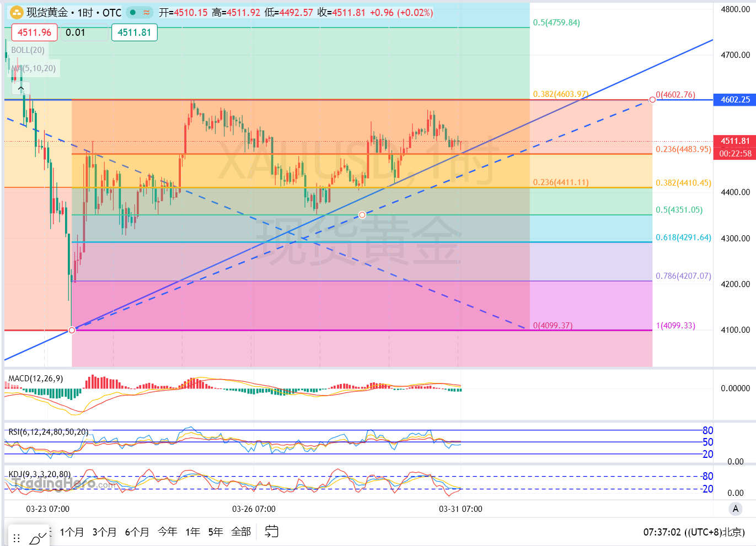756x546 pixels.
Task: Select the 6个月 time range
Action: pyautogui.click(x=137, y=532)
